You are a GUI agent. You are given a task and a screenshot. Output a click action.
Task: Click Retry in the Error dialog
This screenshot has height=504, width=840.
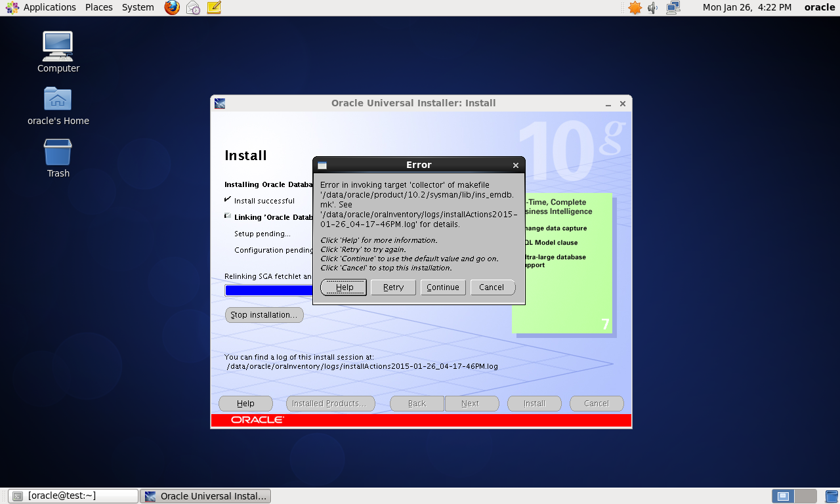pyautogui.click(x=393, y=287)
